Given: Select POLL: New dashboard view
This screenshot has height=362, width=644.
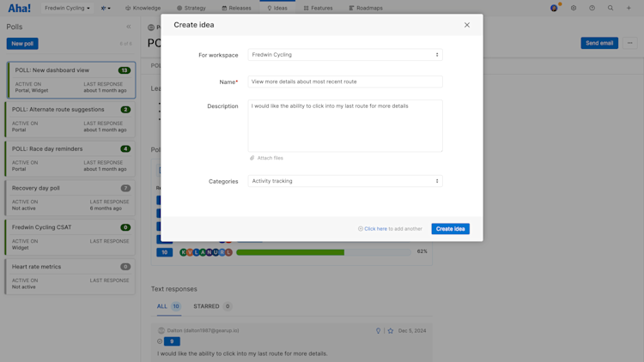Looking at the screenshot, I should (x=71, y=80).
